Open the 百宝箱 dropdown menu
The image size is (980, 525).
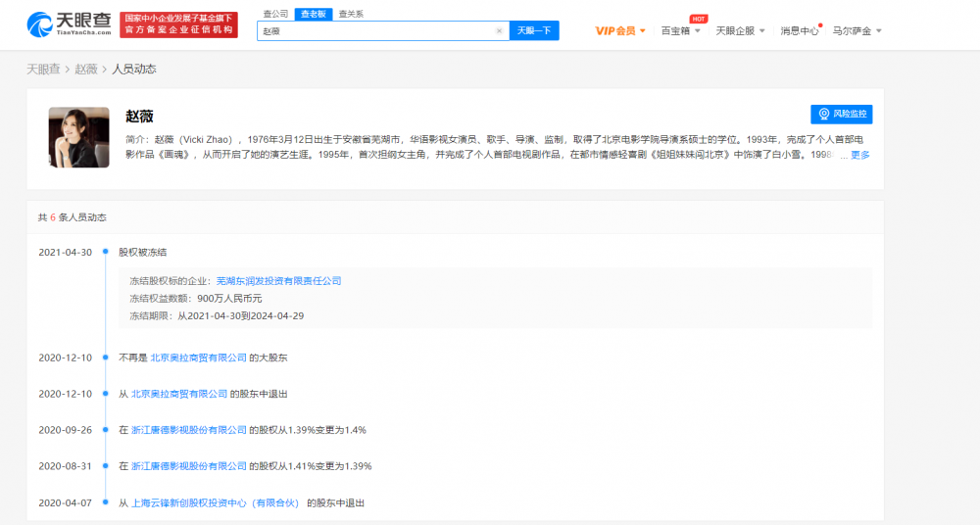(x=681, y=30)
